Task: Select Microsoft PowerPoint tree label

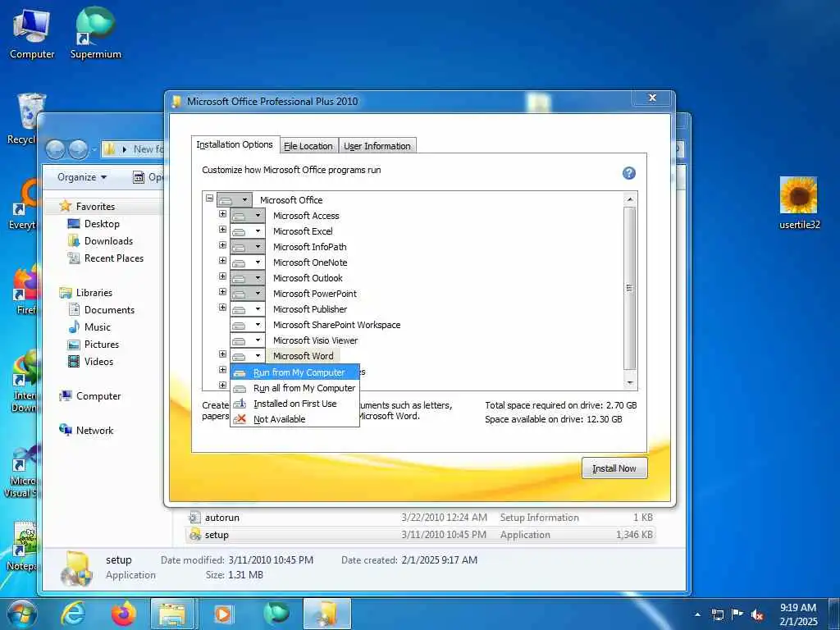Action: click(315, 294)
